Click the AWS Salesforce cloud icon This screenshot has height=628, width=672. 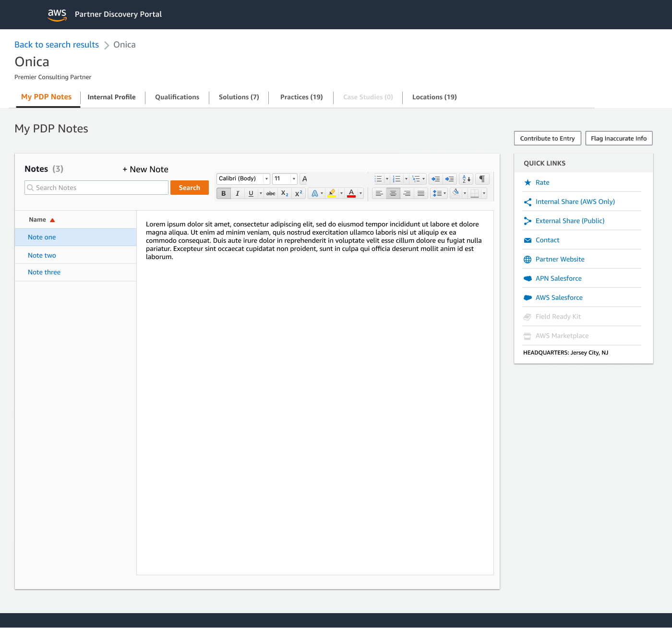click(528, 297)
